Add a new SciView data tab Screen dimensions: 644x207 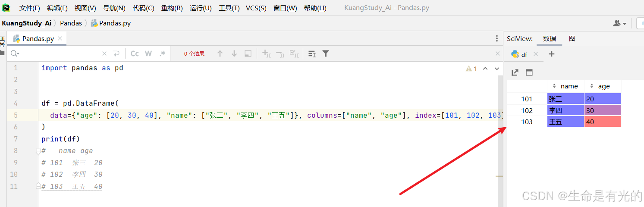coord(551,54)
